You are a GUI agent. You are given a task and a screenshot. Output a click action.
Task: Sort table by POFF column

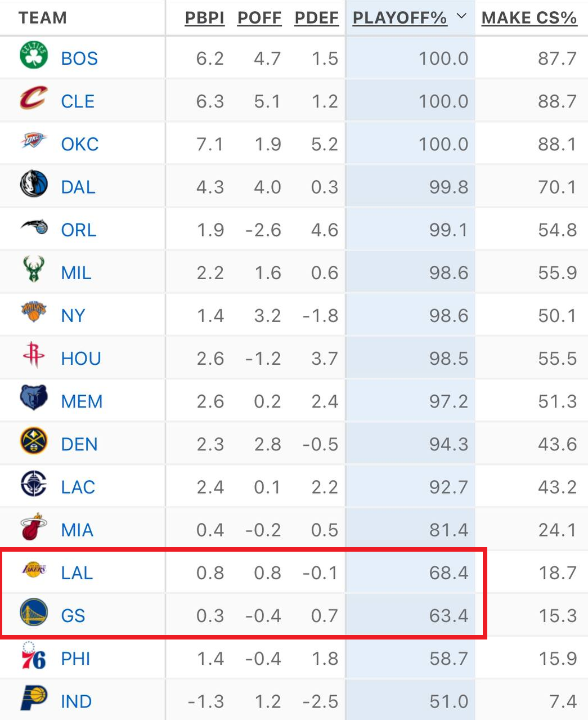(259, 18)
